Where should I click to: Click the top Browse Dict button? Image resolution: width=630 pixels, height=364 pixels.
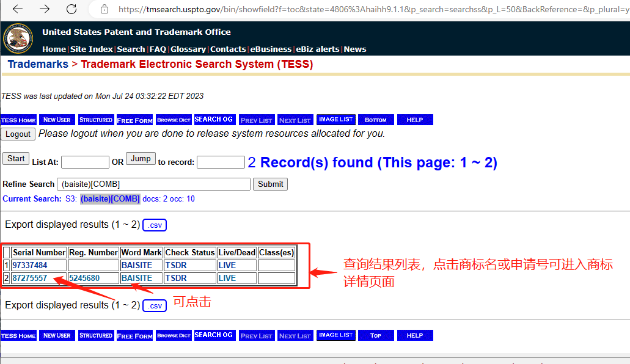174,120
